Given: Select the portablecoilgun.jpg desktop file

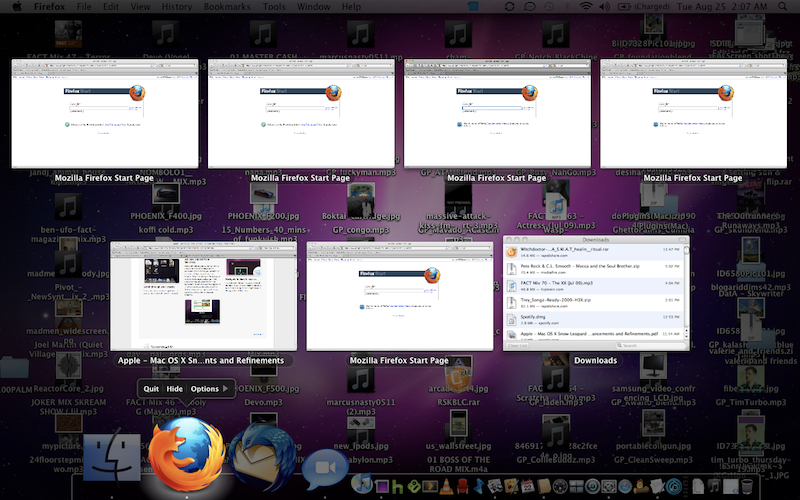Looking at the screenshot, I should click(654, 446).
